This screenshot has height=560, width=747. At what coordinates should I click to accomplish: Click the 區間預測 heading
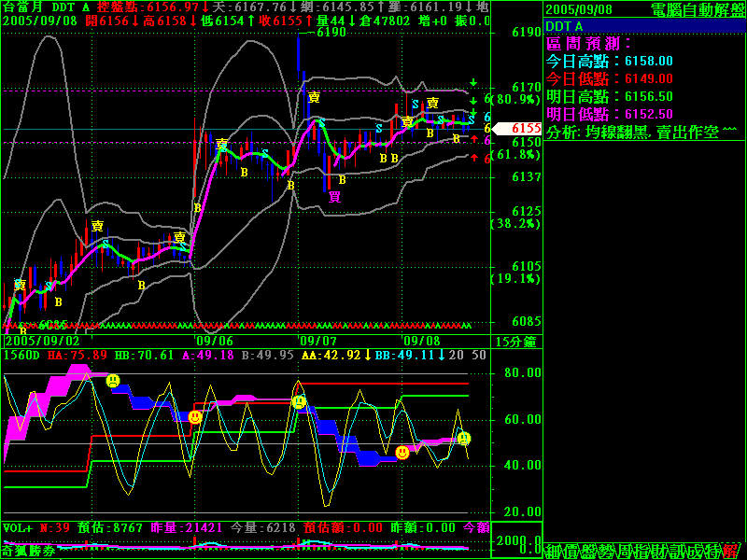pos(589,44)
